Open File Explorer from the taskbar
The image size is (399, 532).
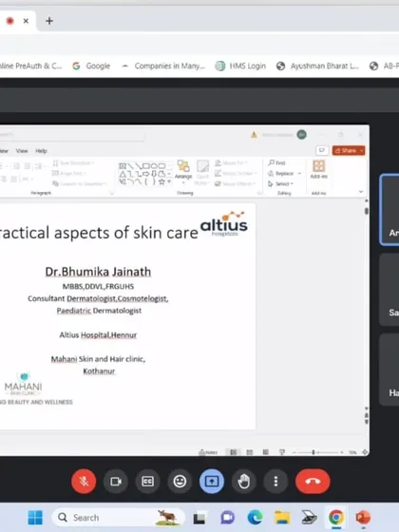282,518
